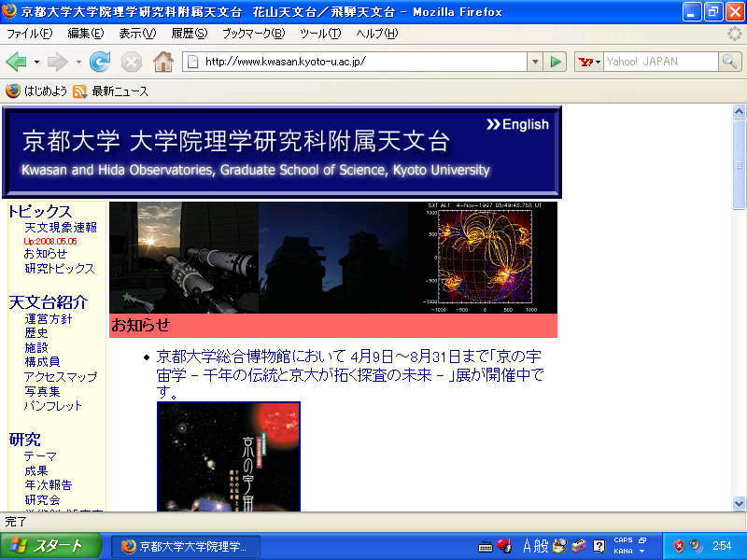
Task: Click the Firefox window taskbar button
Action: (x=186, y=546)
